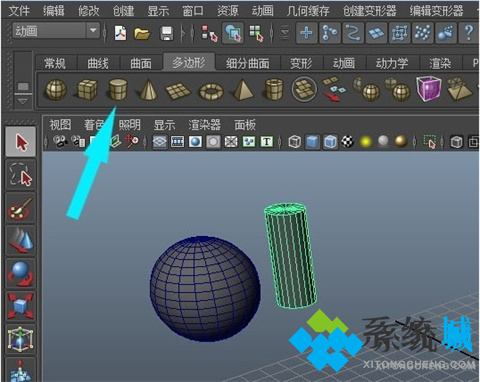Create a polygon sphere from shelf
The height and width of the screenshot is (382, 480).
click(x=56, y=89)
